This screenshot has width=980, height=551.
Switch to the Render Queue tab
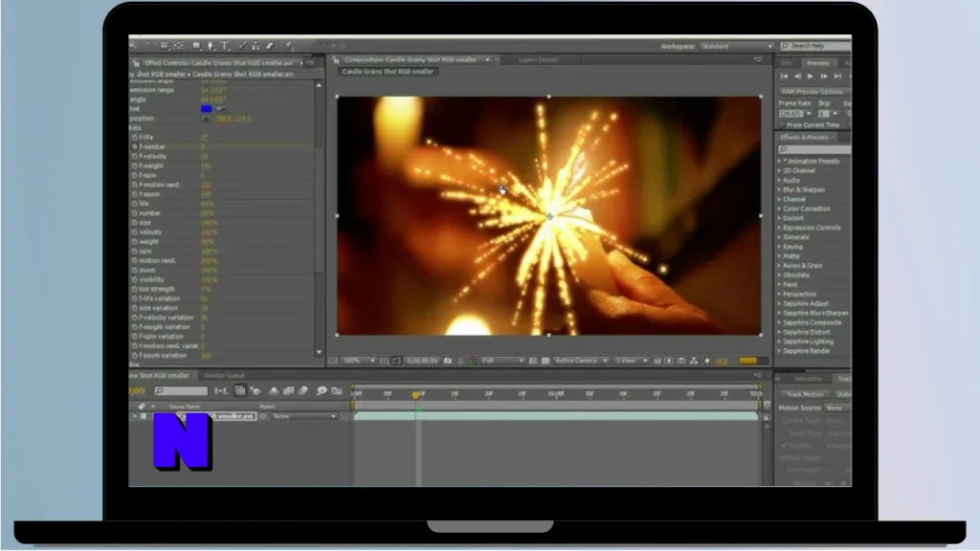pyautogui.click(x=224, y=375)
